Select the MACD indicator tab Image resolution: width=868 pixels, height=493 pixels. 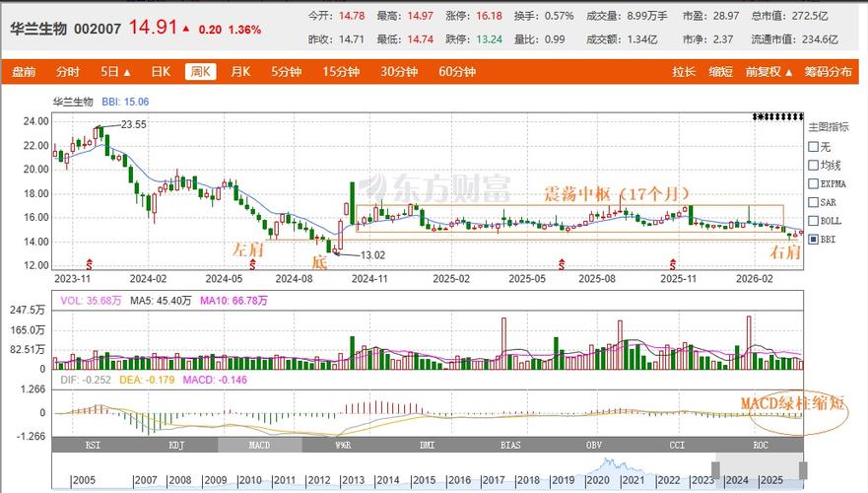[260, 445]
